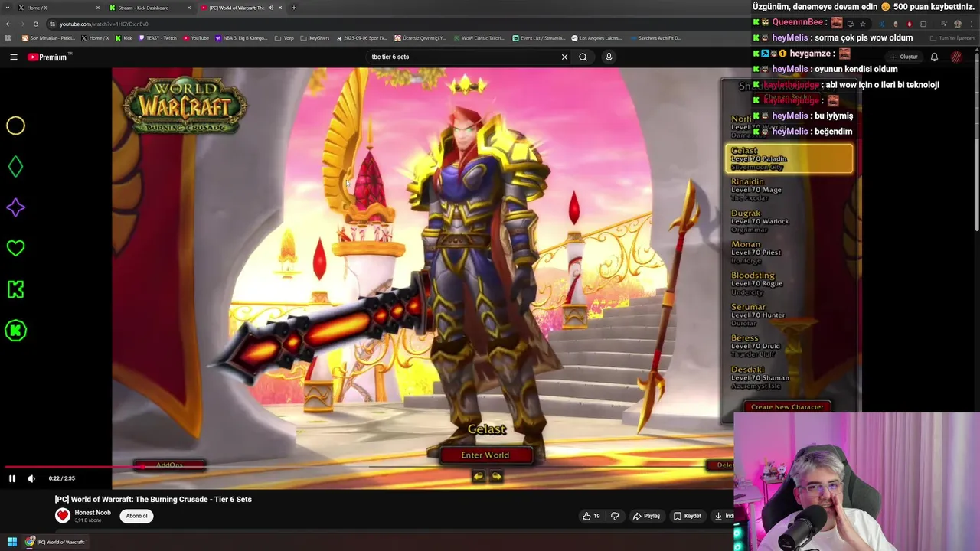Clear the YouTube search text

click(564, 57)
